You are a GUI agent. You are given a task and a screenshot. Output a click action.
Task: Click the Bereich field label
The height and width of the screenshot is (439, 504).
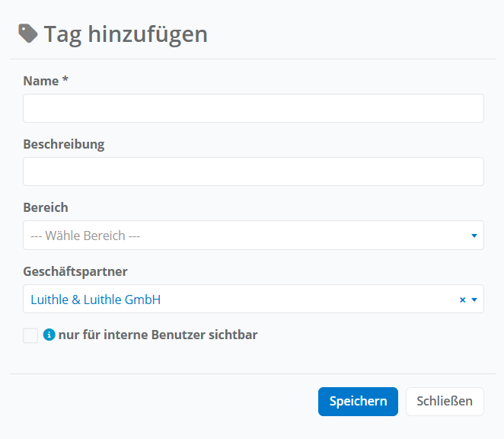pyautogui.click(x=46, y=207)
